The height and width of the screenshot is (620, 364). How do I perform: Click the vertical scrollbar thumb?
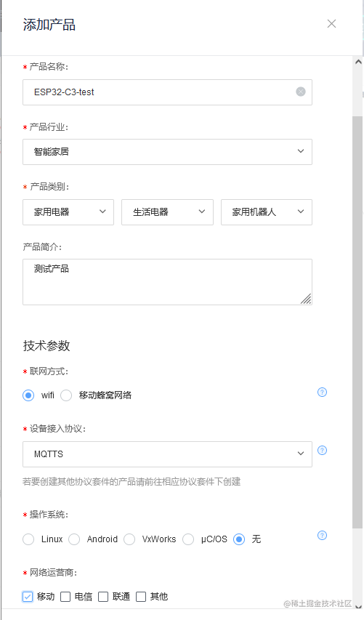[x=357, y=322]
